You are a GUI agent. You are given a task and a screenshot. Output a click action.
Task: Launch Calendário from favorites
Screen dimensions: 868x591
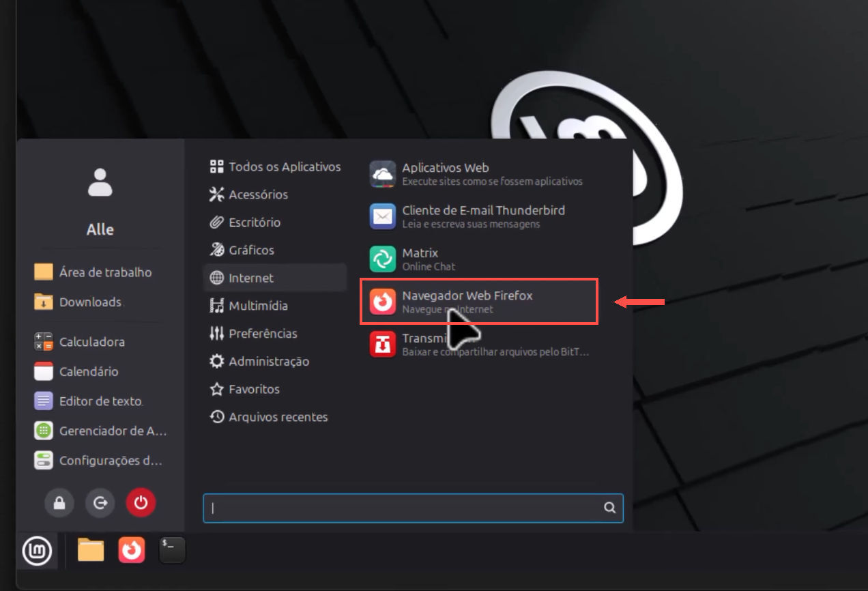click(x=76, y=372)
